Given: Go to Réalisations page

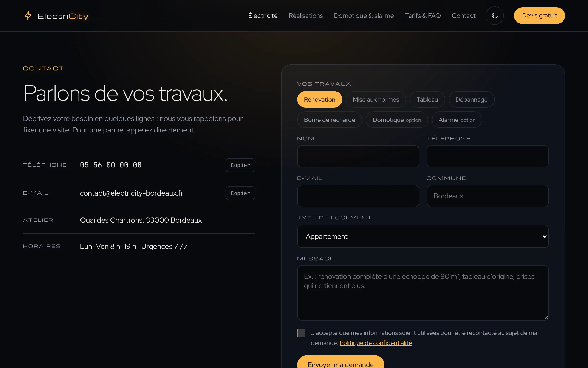Looking at the screenshot, I should pyautogui.click(x=306, y=16).
